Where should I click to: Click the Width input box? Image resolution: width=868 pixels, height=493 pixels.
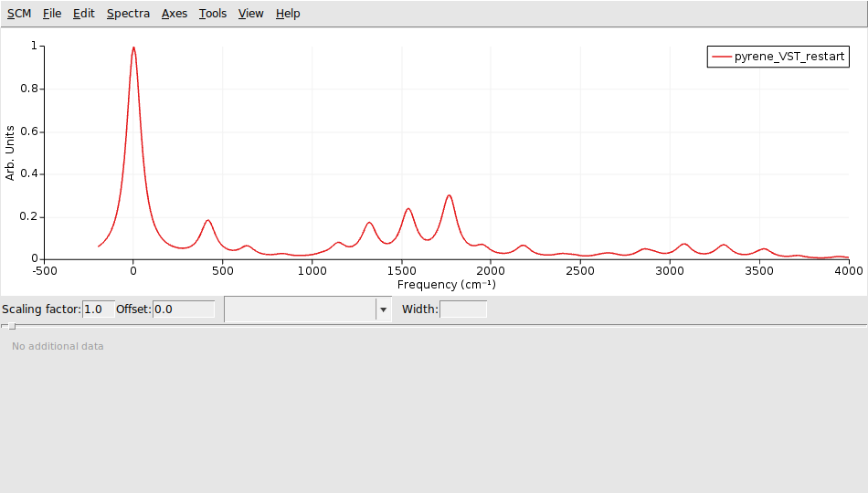(x=462, y=309)
